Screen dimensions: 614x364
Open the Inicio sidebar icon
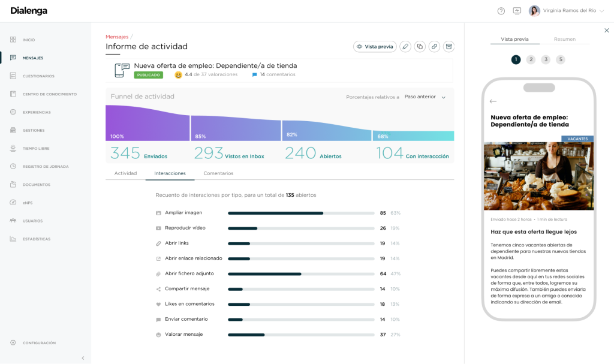[x=13, y=40]
